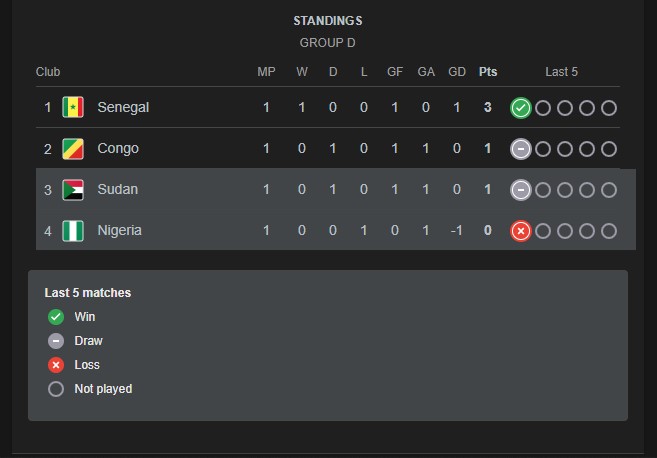The width and height of the screenshot is (657, 458).
Task: Click the Sudan flag icon
Action: [73, 190]
